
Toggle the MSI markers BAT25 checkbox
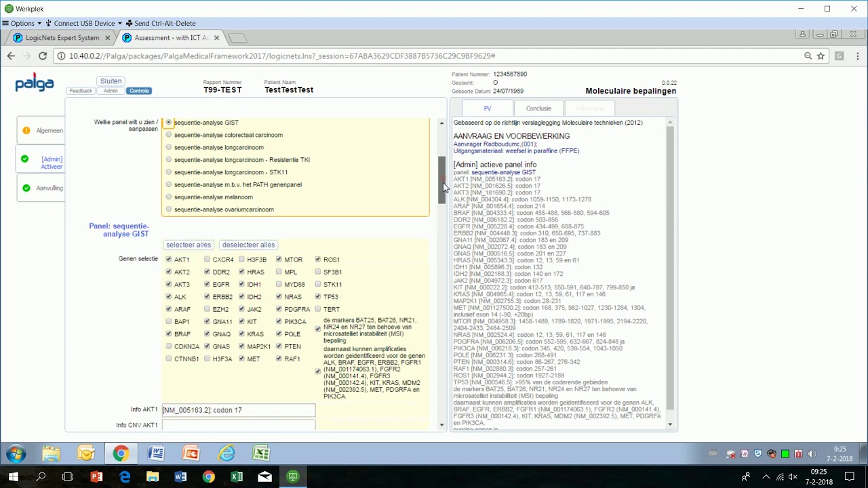[318, 329]
